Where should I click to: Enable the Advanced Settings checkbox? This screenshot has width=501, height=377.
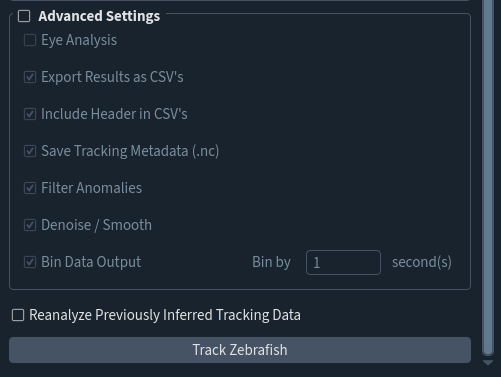(24, 16)
